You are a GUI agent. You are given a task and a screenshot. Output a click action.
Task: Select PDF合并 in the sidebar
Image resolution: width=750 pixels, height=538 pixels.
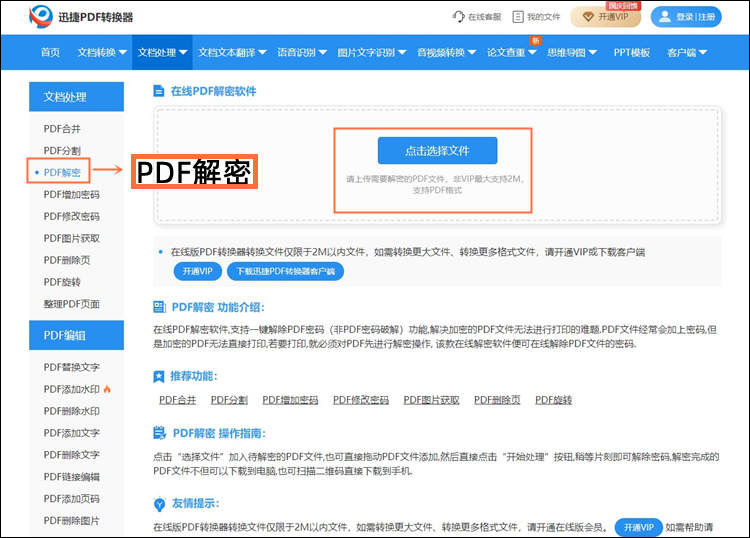62,129
